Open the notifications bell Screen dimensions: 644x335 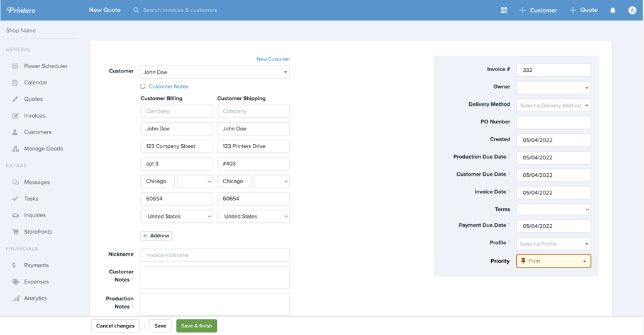click(613, 10)
